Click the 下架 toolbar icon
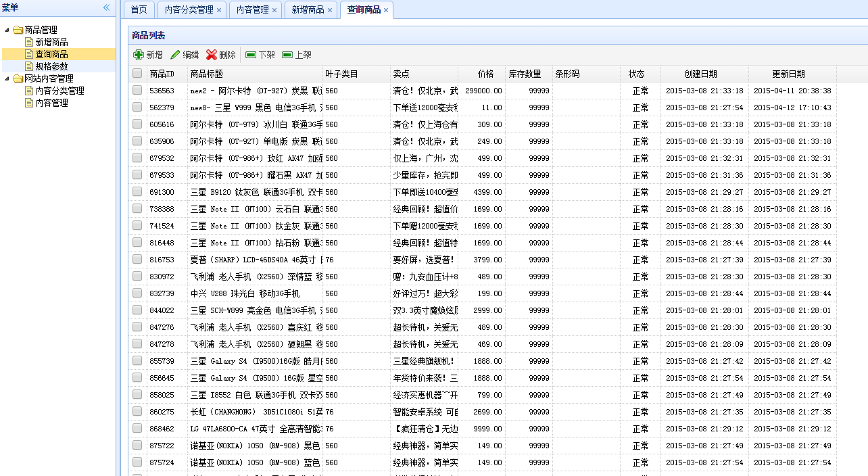 [251, 55]
